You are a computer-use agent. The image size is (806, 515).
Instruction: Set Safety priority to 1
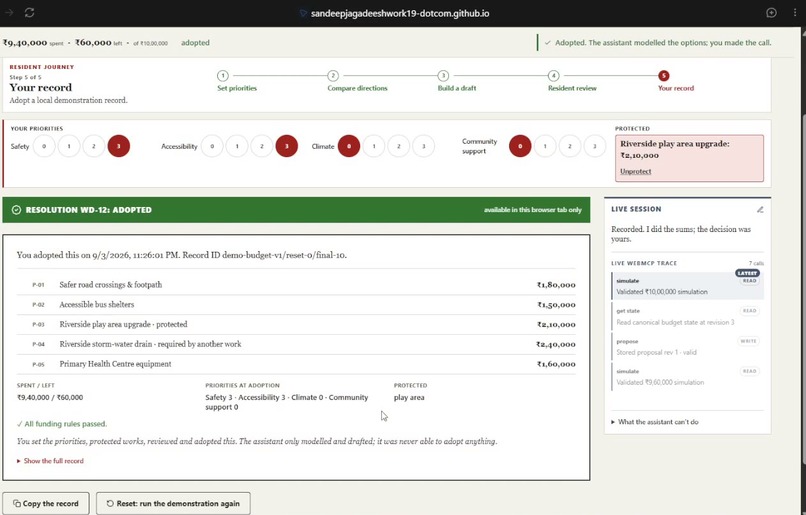pyautogui.click(x=69, y=146)
